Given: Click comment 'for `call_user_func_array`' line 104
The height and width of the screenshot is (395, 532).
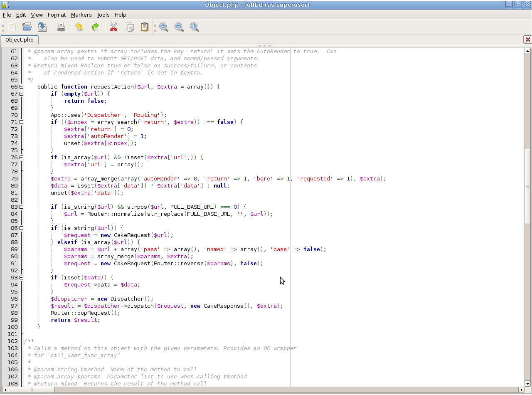Looking at the screenshot, I should click(x=77, y=355).
